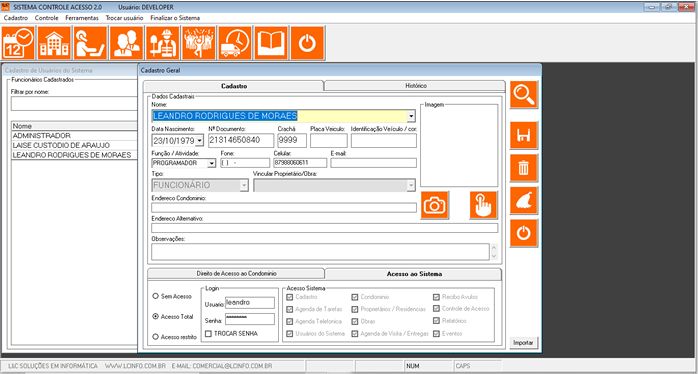Toggle the Relatórios checkbox
This screenshot has width=698, height=374.
point(436,321)
